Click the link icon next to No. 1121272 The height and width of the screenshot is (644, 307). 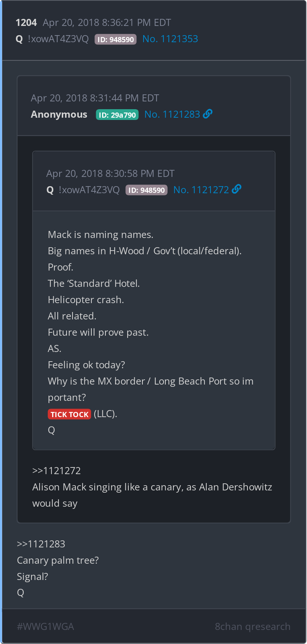(x=237, y=189)
